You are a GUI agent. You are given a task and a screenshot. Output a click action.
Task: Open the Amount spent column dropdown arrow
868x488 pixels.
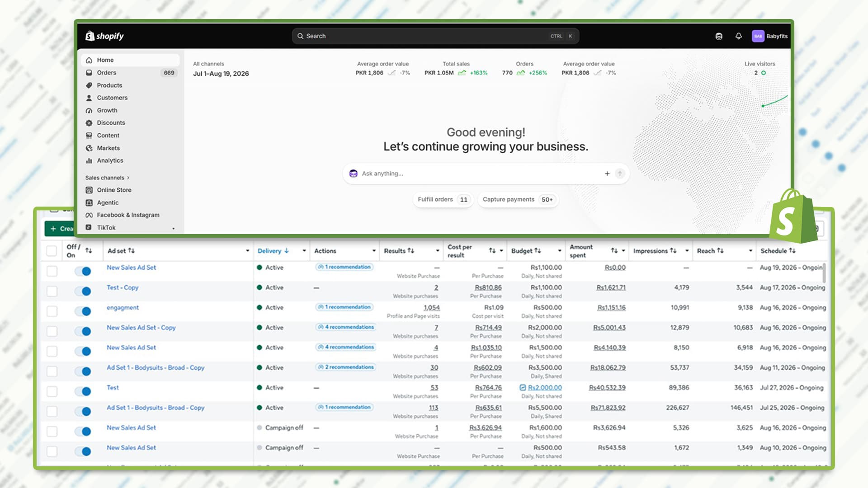pos(623,251)
